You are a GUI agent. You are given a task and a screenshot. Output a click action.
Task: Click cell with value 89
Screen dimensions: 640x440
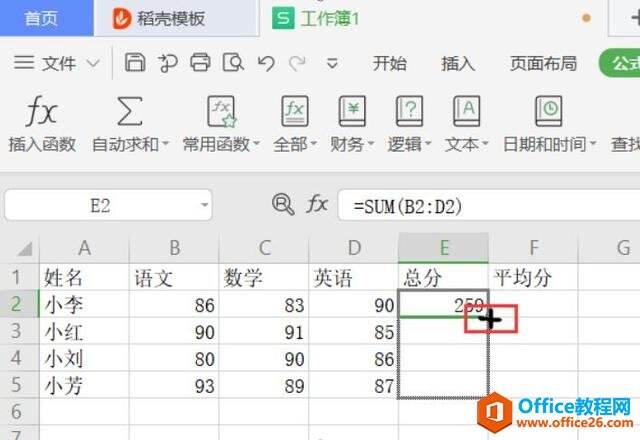[x=264, y=385]
